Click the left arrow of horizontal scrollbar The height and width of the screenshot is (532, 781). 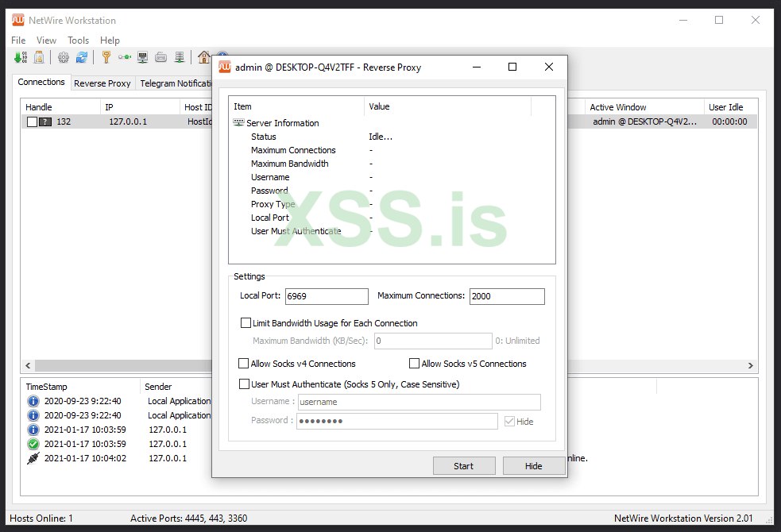click(28, 365)
